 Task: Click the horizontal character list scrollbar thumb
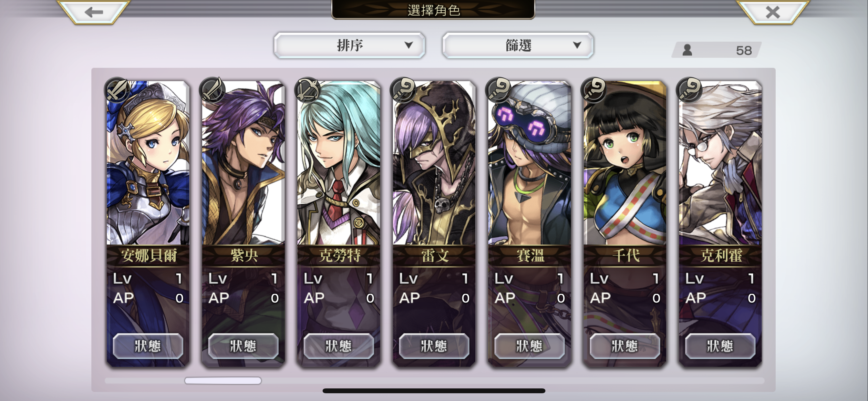[223, 380]
